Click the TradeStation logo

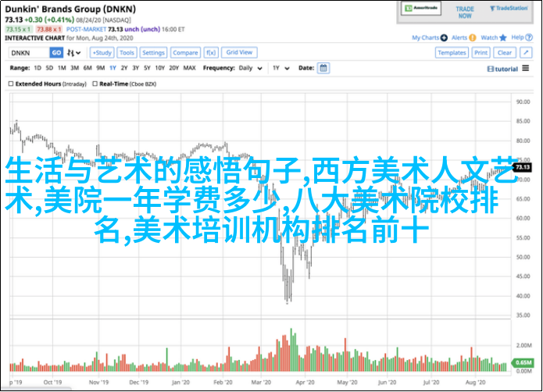tap(509, 9)
